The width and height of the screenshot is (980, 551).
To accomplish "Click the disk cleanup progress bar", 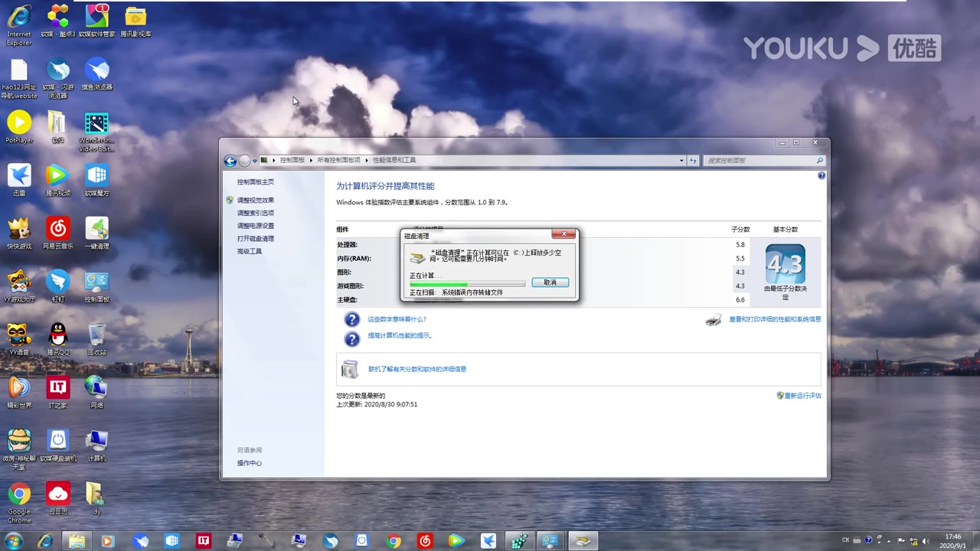I will [467, 284].
